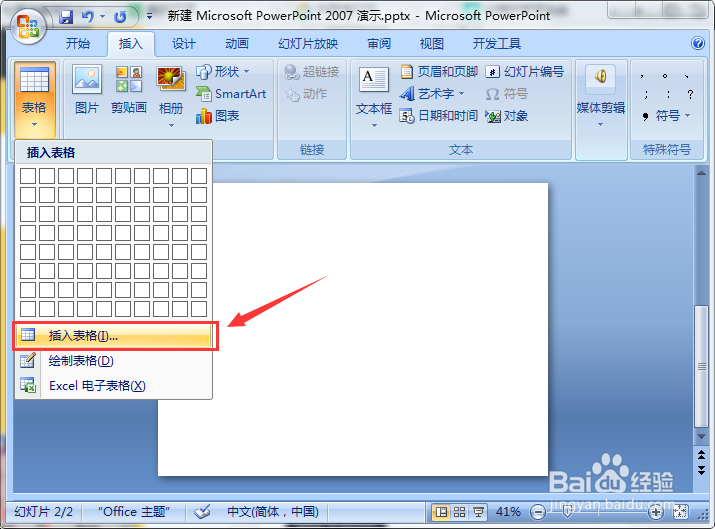This screenshot has height=529, width=715.
Task: Insert the semicolon special symbol
Action: [x=646, y=94]
